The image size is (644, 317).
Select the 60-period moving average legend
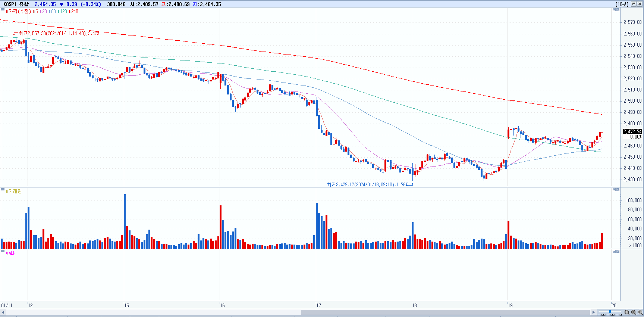(52, 12)
